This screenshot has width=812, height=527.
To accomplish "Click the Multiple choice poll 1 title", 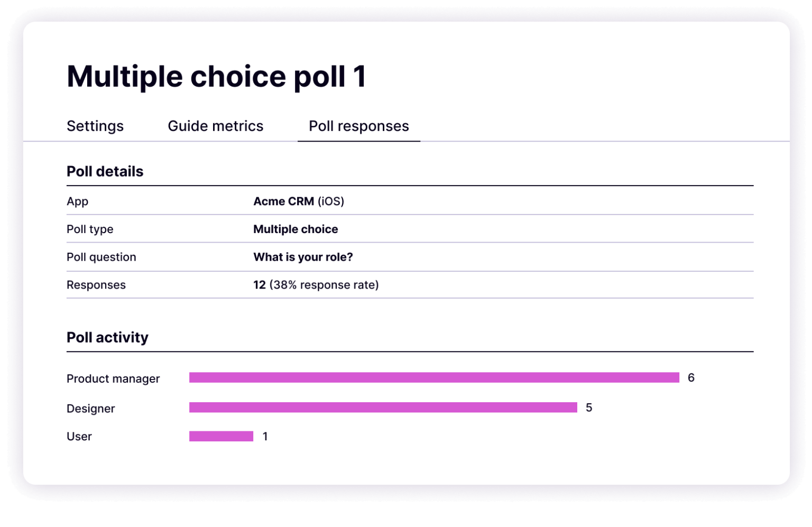I will click(217, 76).
